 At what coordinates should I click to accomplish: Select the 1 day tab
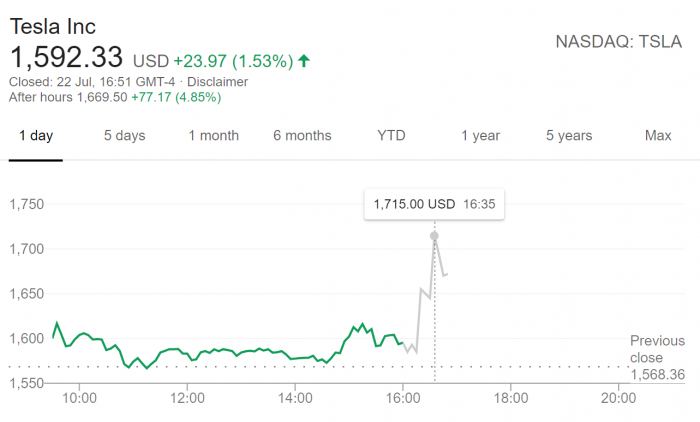[x=36, y=135]
